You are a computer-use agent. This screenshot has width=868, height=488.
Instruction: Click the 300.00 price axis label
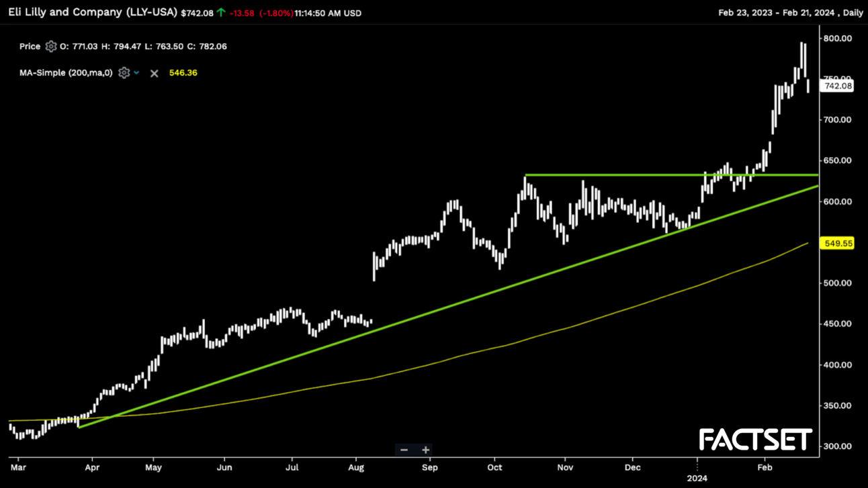click(837, 446)
